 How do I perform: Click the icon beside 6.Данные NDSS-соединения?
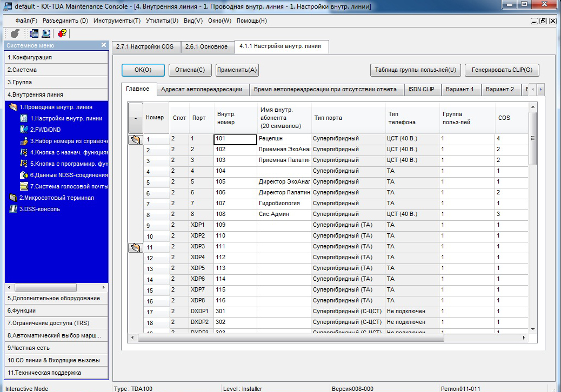coord(24,175)
